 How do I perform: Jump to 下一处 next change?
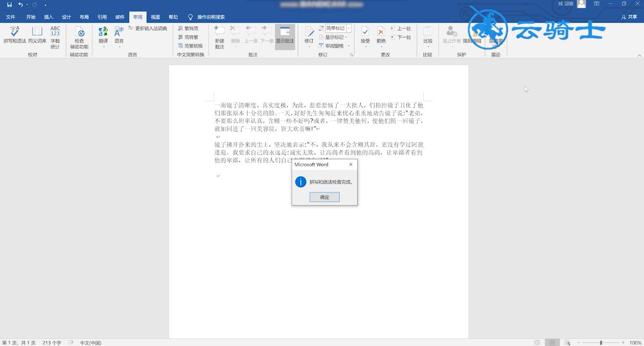pos(401,37)
